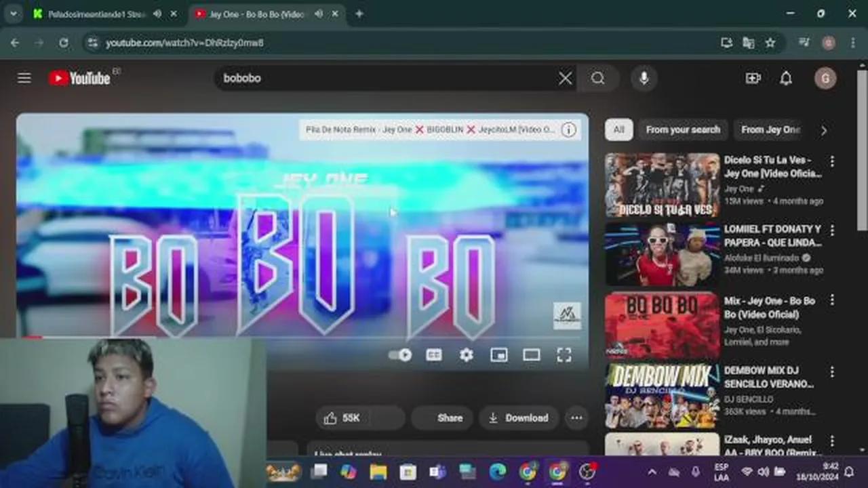
Task: Select the All filter chip
Action: [x=618, y=129]
